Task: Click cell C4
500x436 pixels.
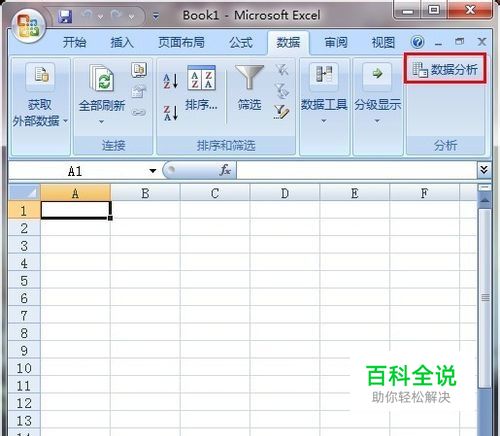Action: coord(215,263)
